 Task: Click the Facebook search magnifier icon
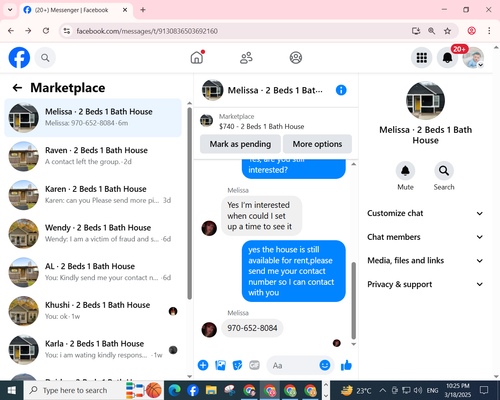coord(45,58)
